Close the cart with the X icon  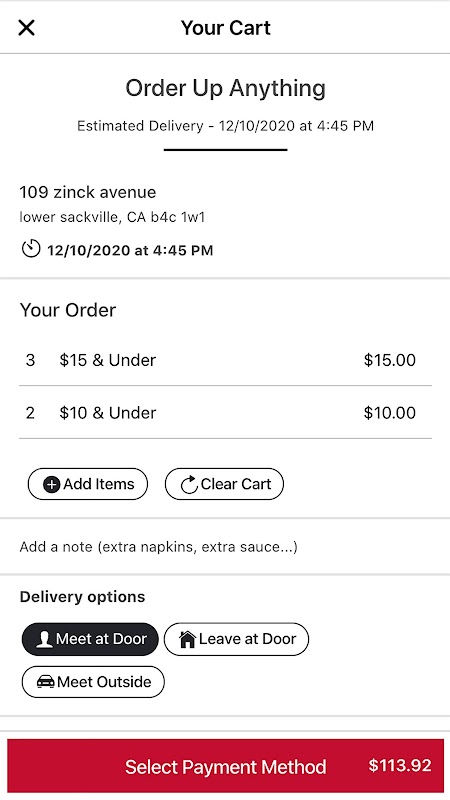click(x=27, y=28)
